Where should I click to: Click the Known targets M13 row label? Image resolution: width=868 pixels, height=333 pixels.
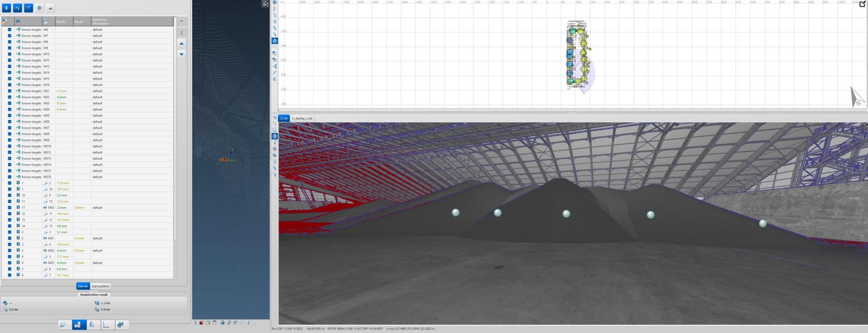[31, 67]
